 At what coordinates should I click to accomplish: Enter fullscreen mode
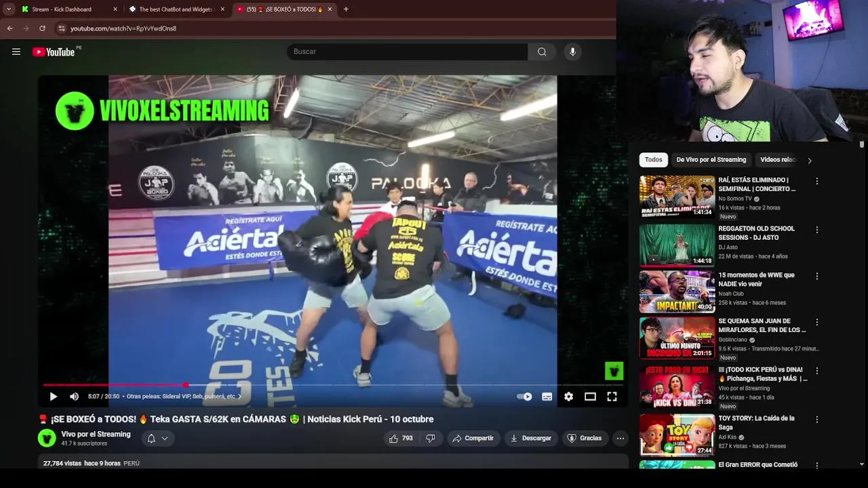tap(612, 396)
